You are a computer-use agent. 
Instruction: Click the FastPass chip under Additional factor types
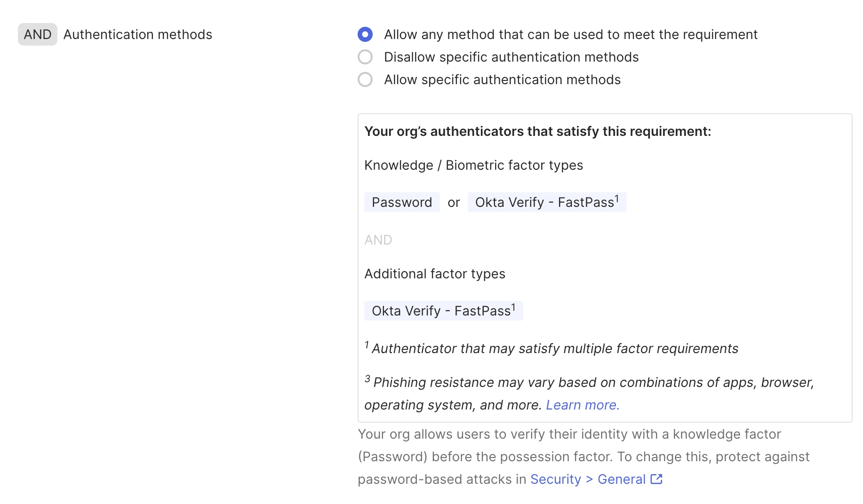tap(443, 311)
